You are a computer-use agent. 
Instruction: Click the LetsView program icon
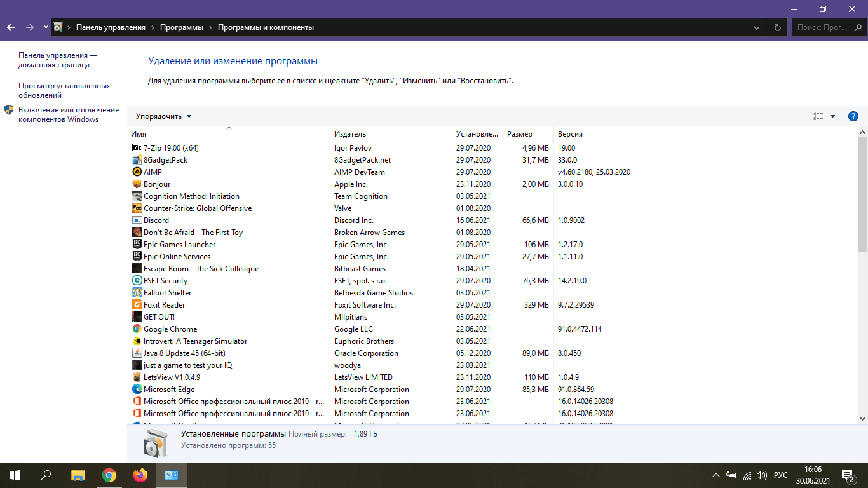pos(137,377)
